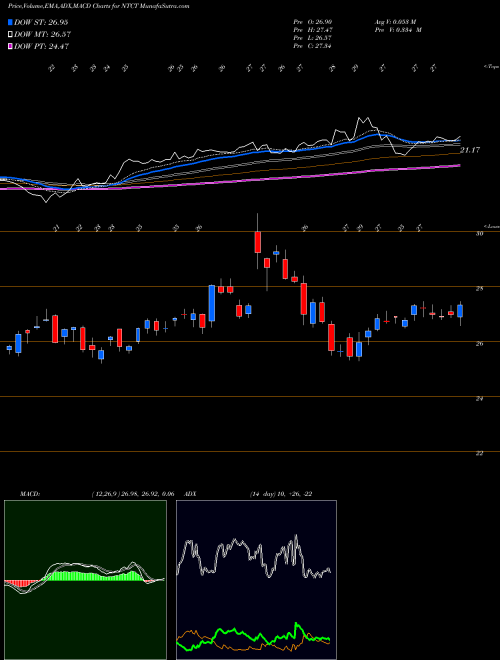Click the 'Pre V: 0.334 M' volume text

[x=399, y=30]
